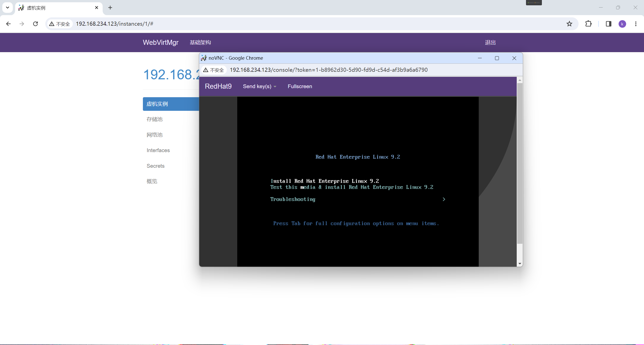Click the 退出 logout link

pos(490,42)
